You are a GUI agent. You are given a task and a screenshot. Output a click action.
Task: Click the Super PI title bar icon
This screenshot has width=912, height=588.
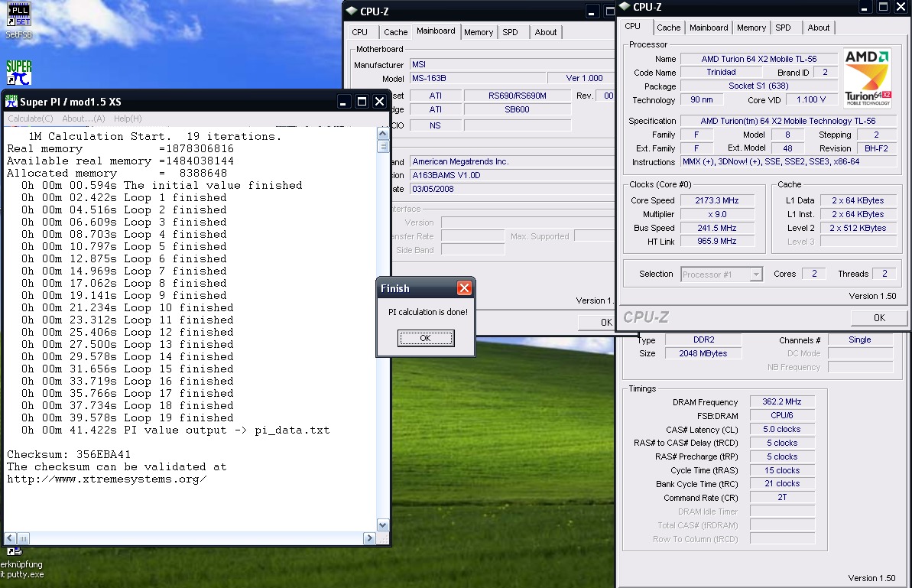[11, 101]
